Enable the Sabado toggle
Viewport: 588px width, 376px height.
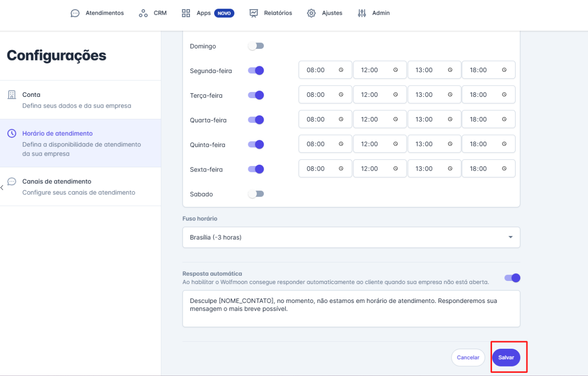(256, 194)
